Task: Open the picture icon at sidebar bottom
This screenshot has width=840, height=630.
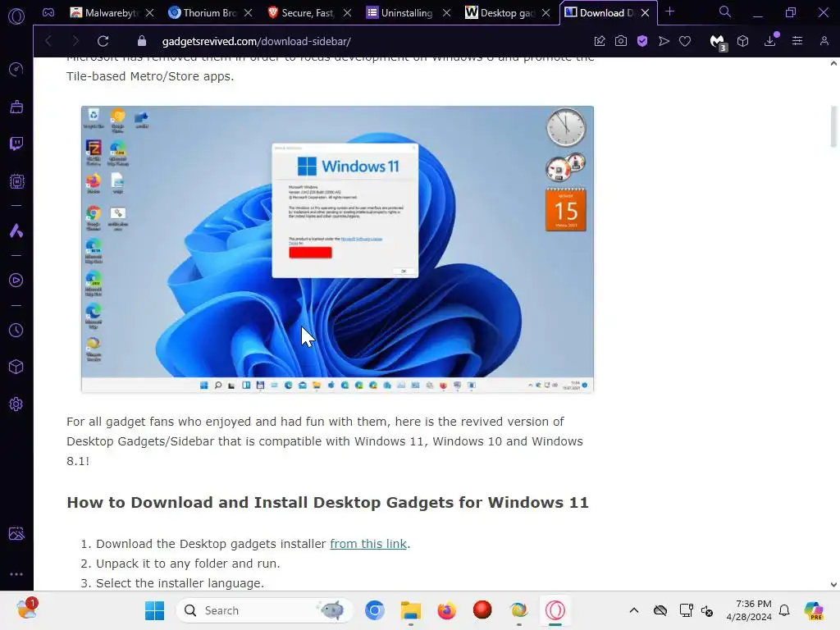Action: coord(16,533)
